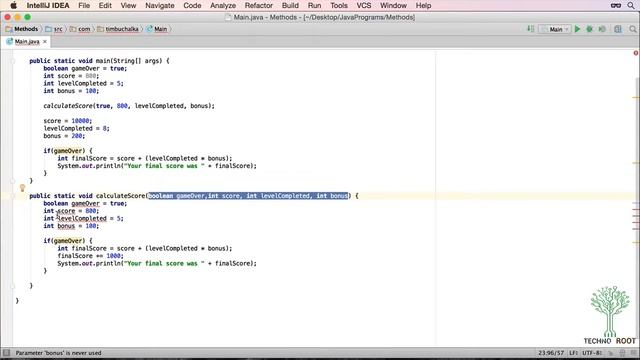The image size is (640, 360).
Task: Click the com breadcrumb folder
Action: coord(80,29)
